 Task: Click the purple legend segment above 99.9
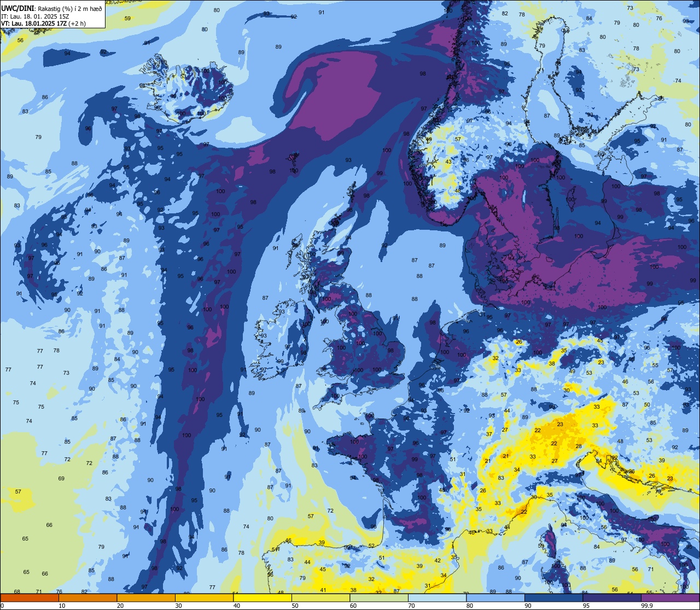pos(670,597)
